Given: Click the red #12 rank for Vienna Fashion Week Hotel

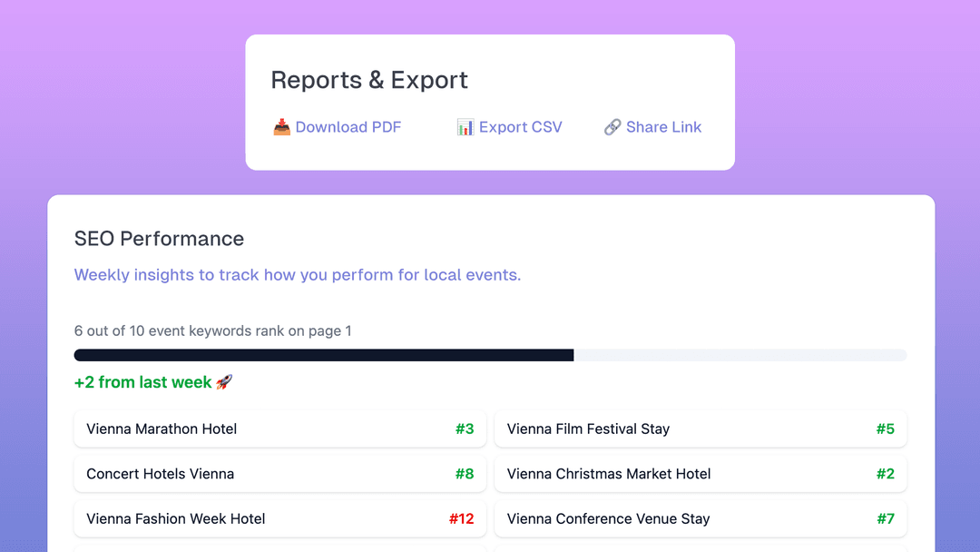Looking at the screenshot, I should pyautogui.click(x=461, y=518).
